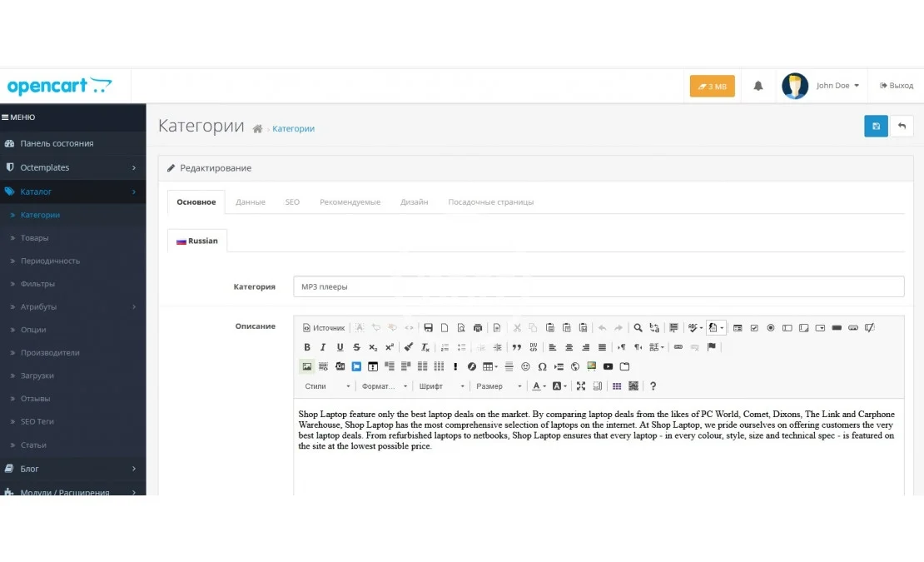Viewport: 924px width, 562px height.
Task: Click the smiley emoticon icon
Action: (525, 366)
